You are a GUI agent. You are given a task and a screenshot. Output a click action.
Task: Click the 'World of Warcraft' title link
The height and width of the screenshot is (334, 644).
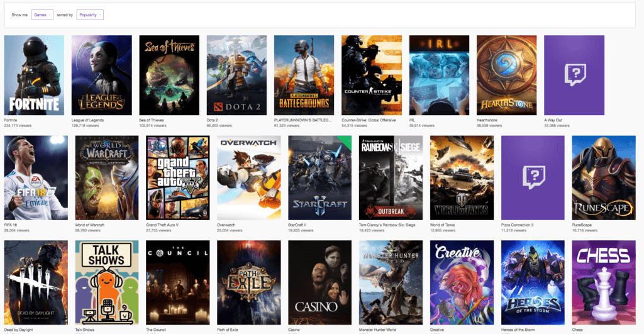pos(89,225)
